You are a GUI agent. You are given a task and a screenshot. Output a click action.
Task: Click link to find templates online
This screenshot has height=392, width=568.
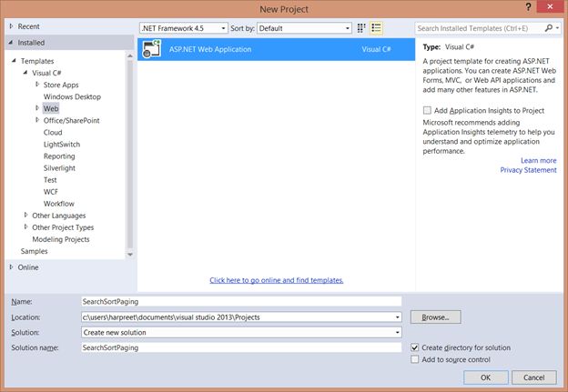pyautogui.click(x=277, y=280)
